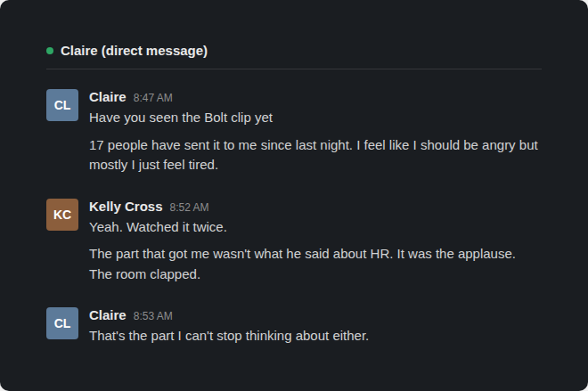Viewport: 588px width, 391px height.
Task: Click the text 'The room clapped.'
Action: coord(144,274)
